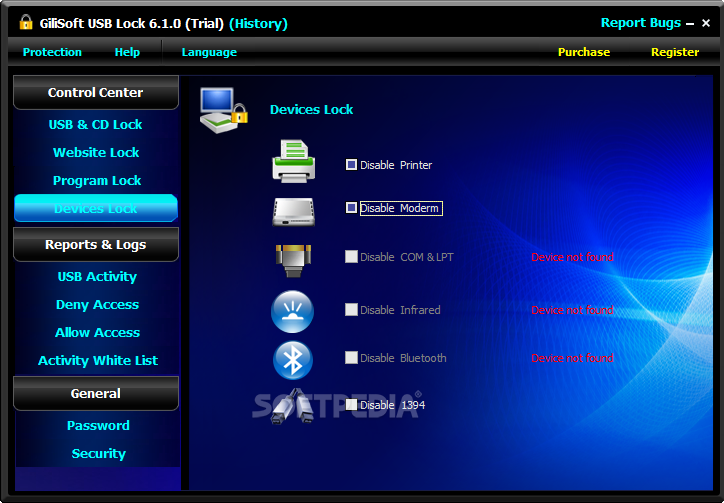724x503 pixels.
Task: Open the Language menu
Action: (209, 52)
